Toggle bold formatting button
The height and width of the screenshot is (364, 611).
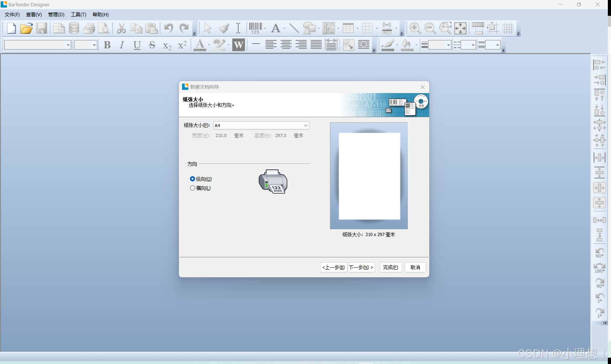click(107, 45)
